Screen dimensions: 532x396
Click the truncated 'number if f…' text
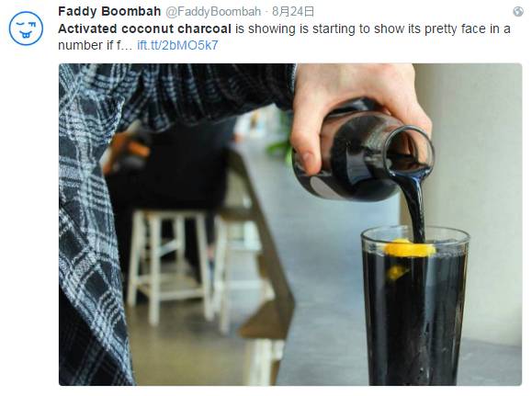(96, 45)
